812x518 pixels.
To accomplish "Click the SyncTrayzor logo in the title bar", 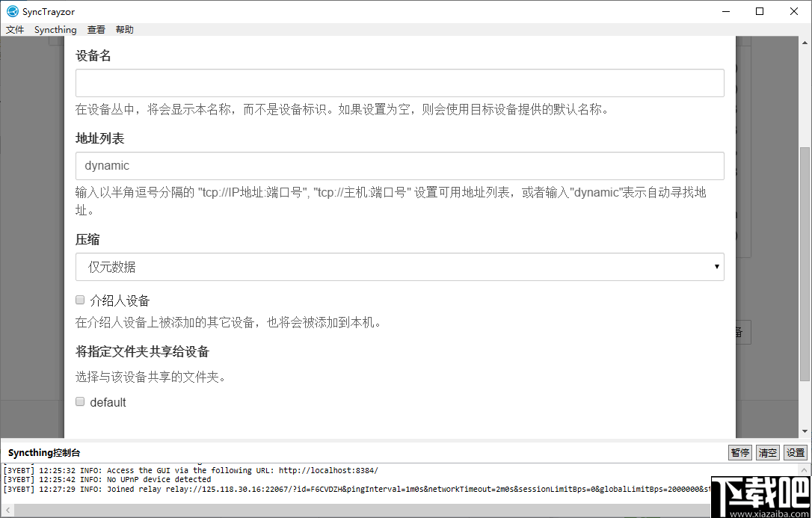I will pos(13,11).
